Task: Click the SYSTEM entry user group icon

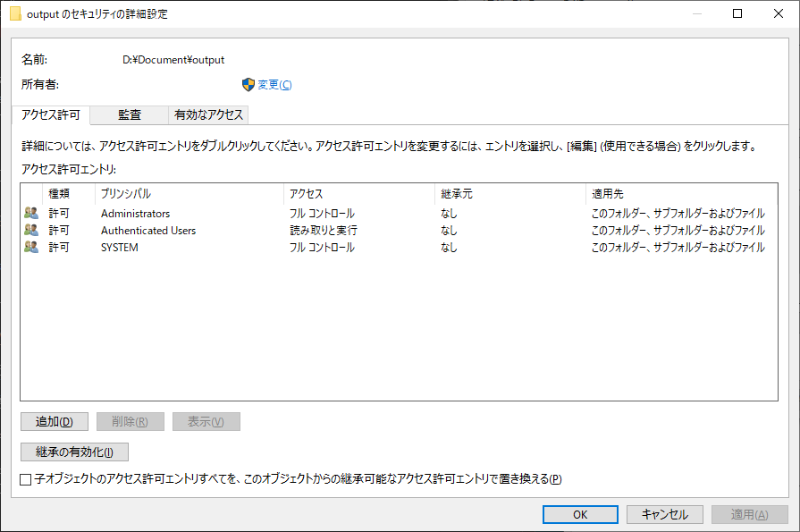Action: (31, 248)
